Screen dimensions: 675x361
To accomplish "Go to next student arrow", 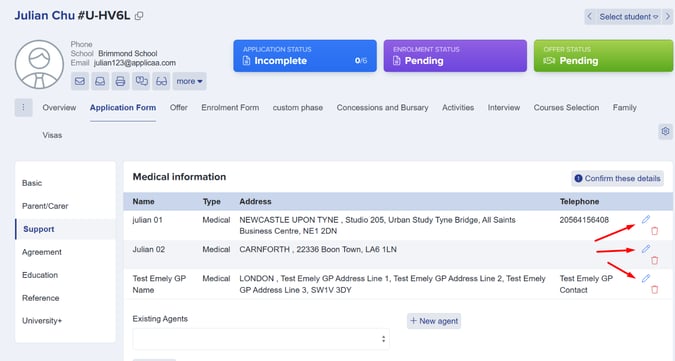I will pos(668,17).
